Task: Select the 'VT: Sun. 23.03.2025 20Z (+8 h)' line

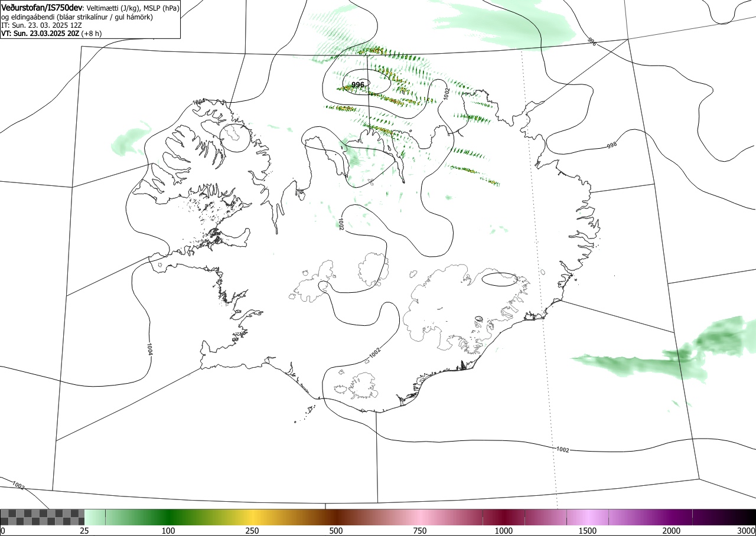Action: [51, 34]
